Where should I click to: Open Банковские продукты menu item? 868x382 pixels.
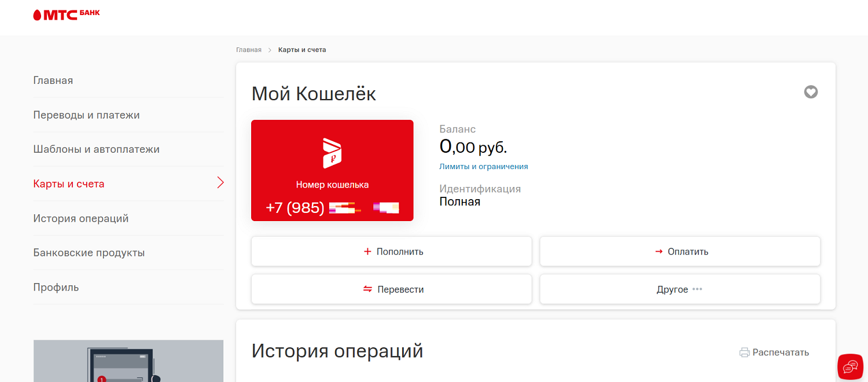pos(89,253)
